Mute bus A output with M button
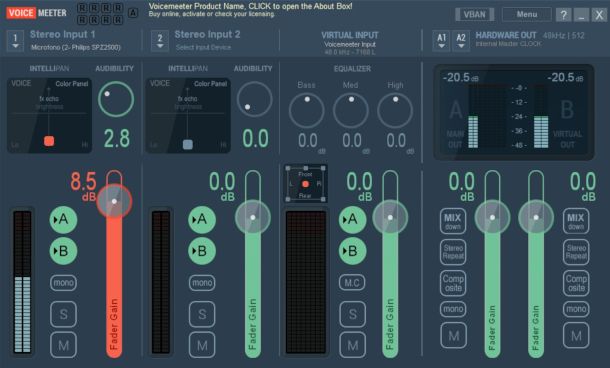The height and width of the screenshot is (368, 610). click(453, 335)
